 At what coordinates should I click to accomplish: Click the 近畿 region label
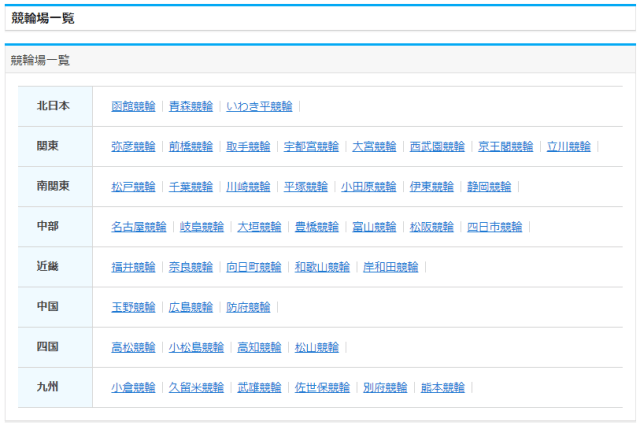pyautogui.click(x=48, y=266)
